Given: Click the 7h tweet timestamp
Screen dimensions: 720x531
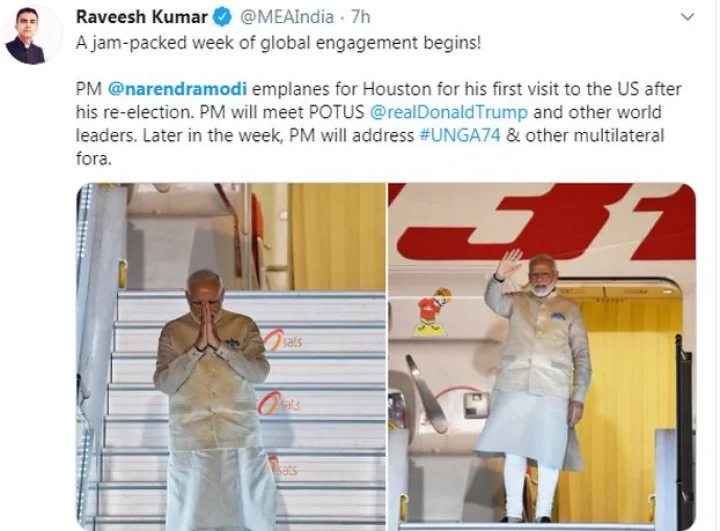Looking at the screenshot, I should [360, 17].
